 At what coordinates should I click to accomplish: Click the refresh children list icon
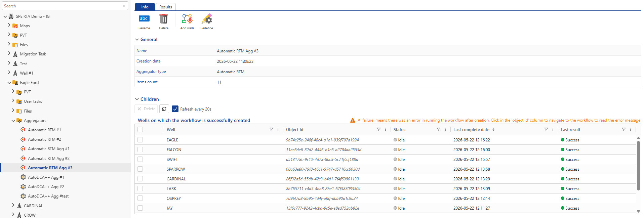point(164,109)
